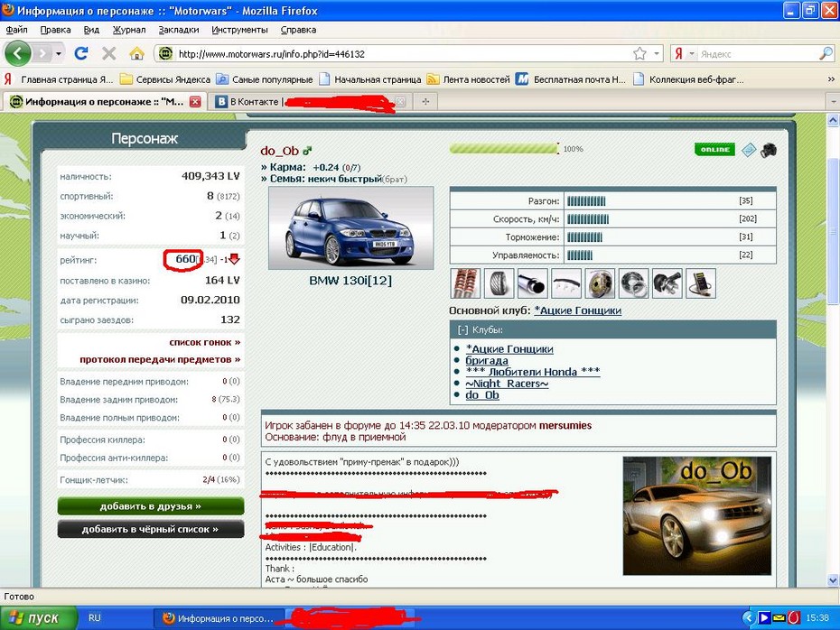Click the do_Ob avatar image
The width and height of the screenshot is (840, 630).
(697, 516)
